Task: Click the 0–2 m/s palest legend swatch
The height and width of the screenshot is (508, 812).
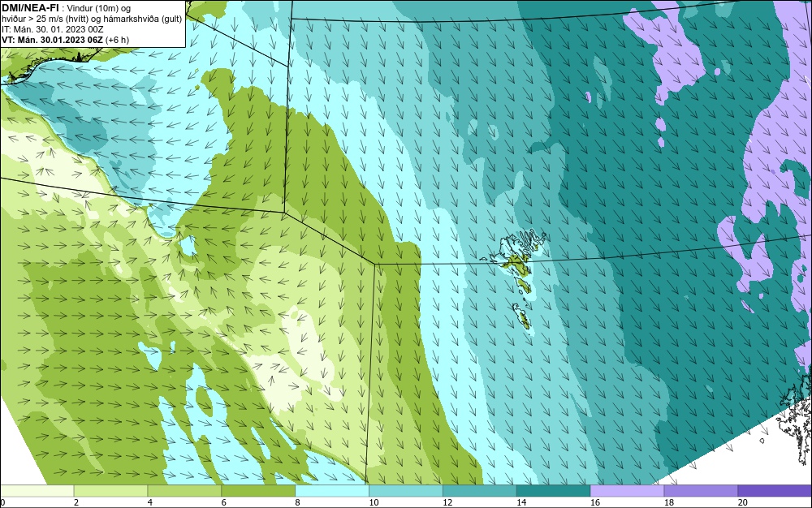Action: click(x=37, y=490)
